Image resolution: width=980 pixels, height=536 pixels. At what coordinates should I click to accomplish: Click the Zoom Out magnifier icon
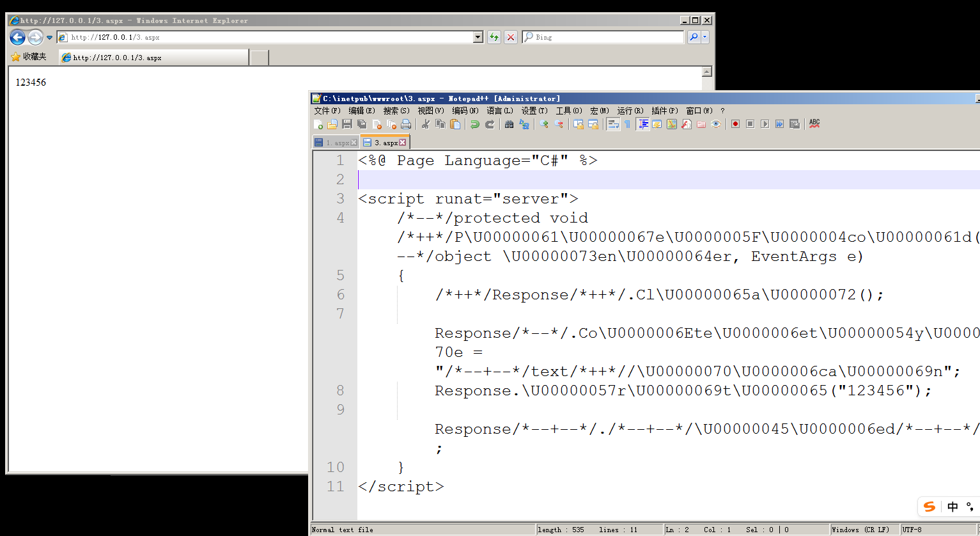click(558, 124)
